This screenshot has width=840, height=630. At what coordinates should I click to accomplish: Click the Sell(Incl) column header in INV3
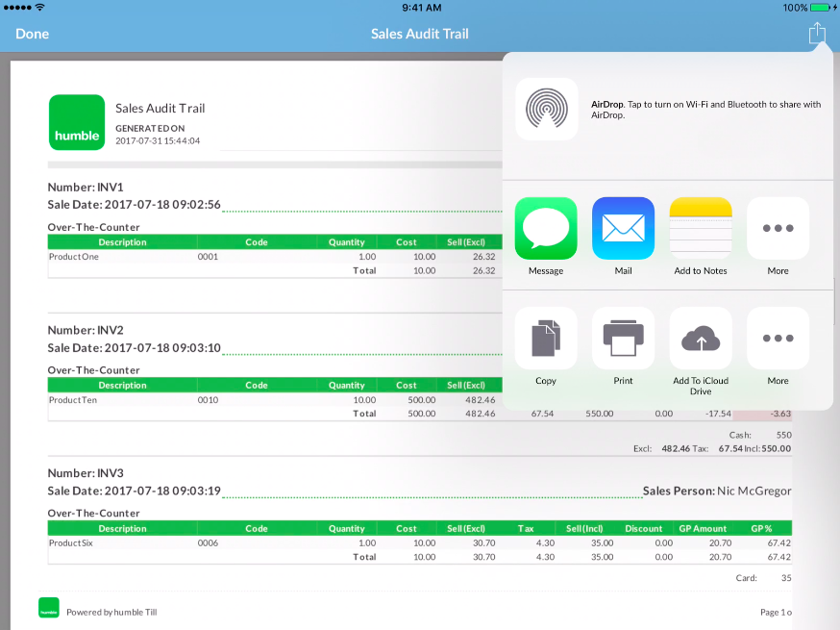584,529
